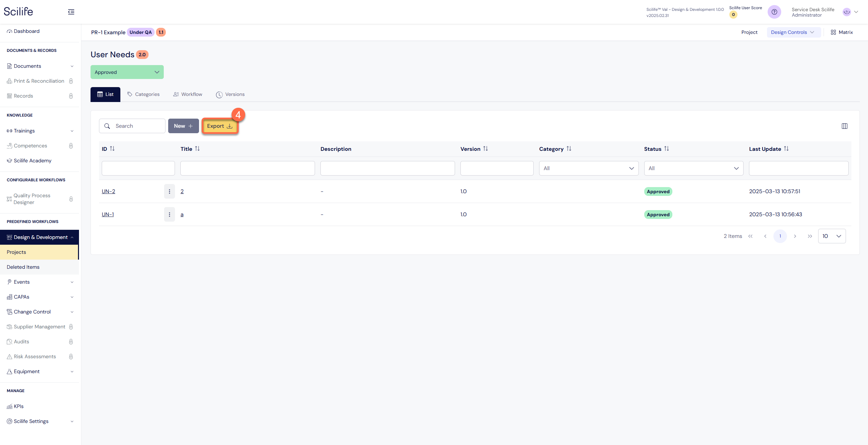The width and height of the screenshot is (868, 445).
Task: Open the column chooser icon
Action: point(845,126)
